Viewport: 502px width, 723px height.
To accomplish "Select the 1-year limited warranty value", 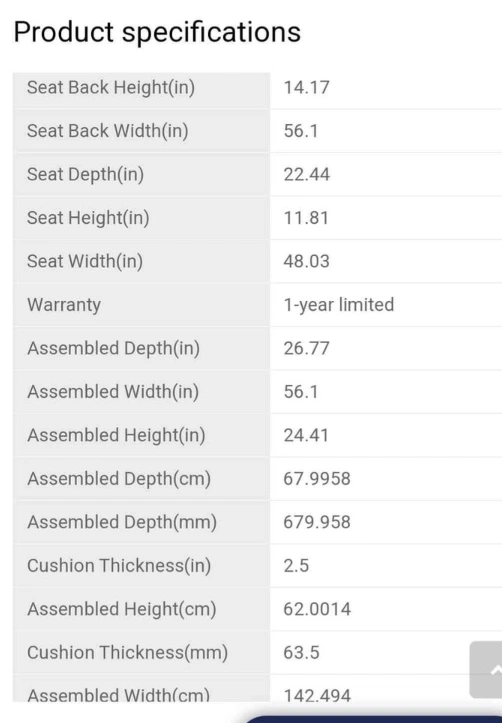I will coord(339,305).
